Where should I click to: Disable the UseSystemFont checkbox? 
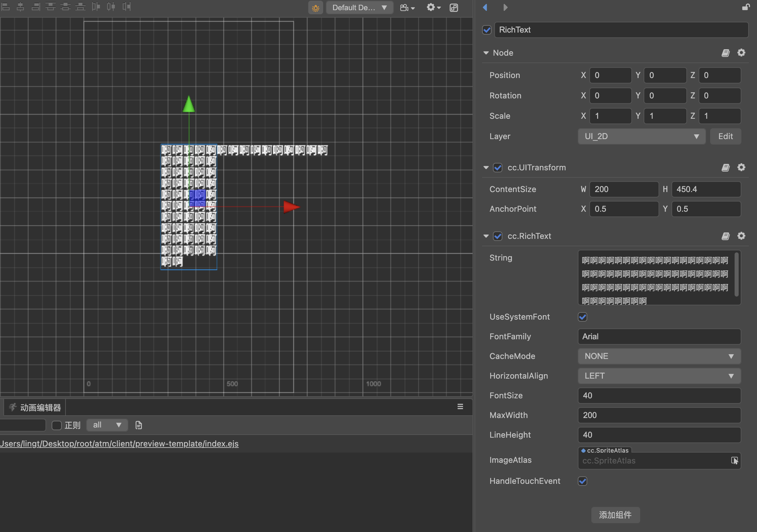point(583,317)
